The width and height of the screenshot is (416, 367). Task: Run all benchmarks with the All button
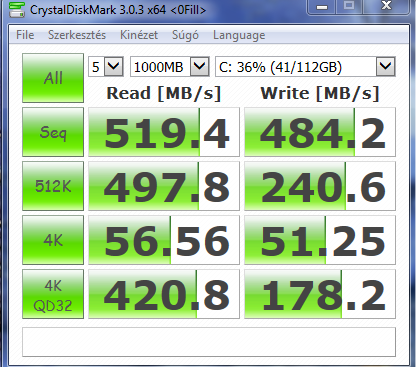(x=53, y=78)
